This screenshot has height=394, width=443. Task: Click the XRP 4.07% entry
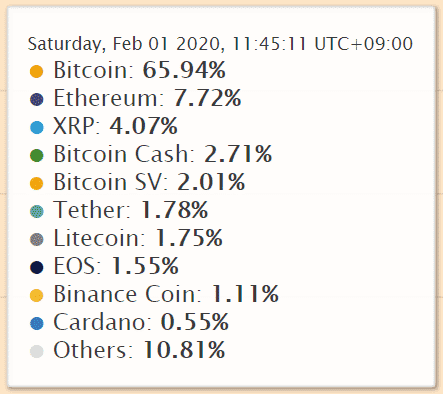115,126
